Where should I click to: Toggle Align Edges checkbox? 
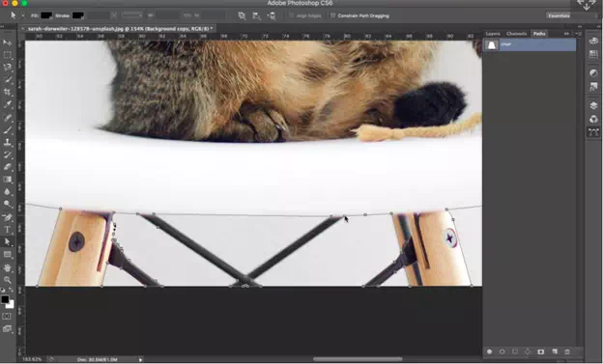pos(292,15)
